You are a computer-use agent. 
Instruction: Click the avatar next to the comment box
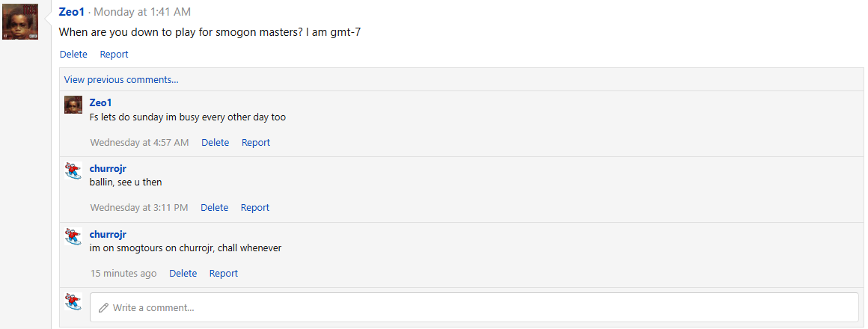[73, 301]
